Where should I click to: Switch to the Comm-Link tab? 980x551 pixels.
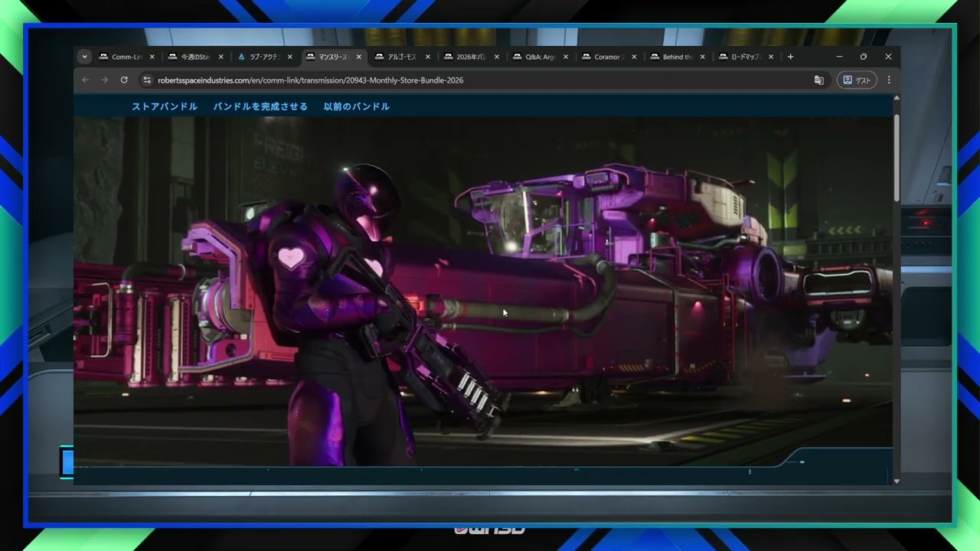point(126,57)
